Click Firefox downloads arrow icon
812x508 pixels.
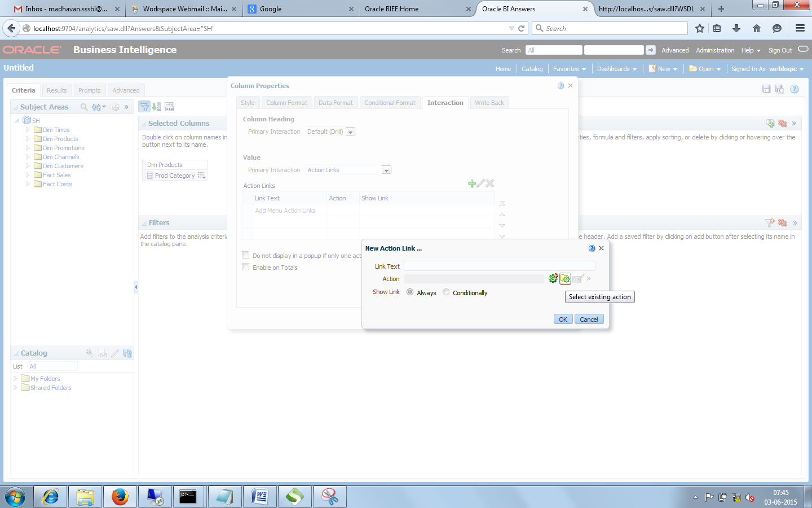tap(736, 28)
